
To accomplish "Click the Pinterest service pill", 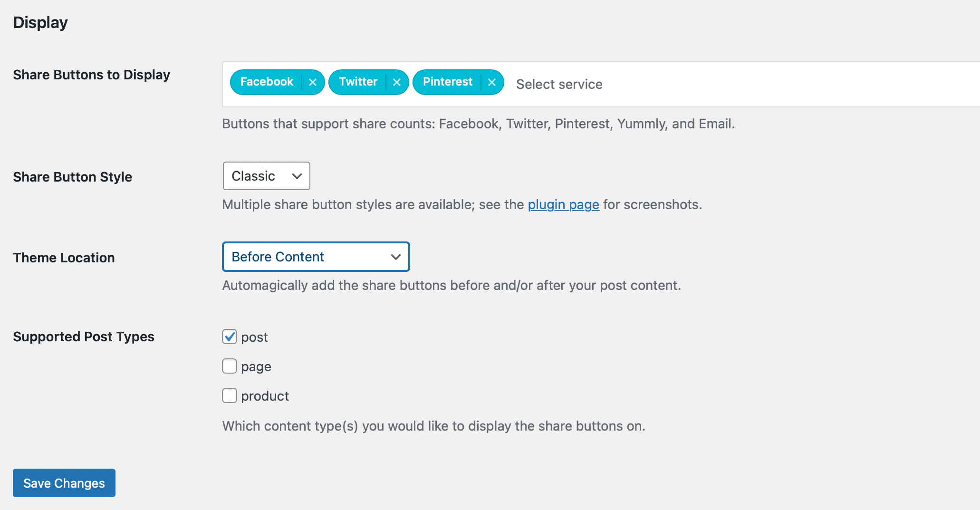I will (447, 82).
